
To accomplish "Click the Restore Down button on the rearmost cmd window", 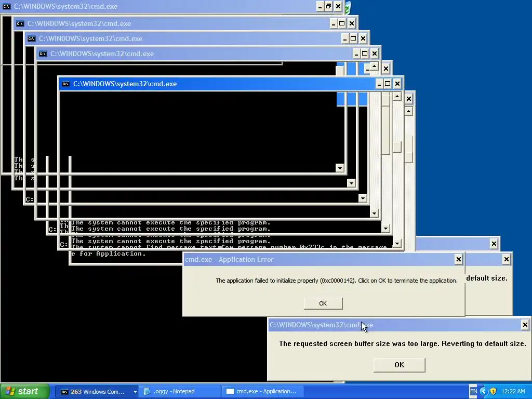I will pos(328,6).
